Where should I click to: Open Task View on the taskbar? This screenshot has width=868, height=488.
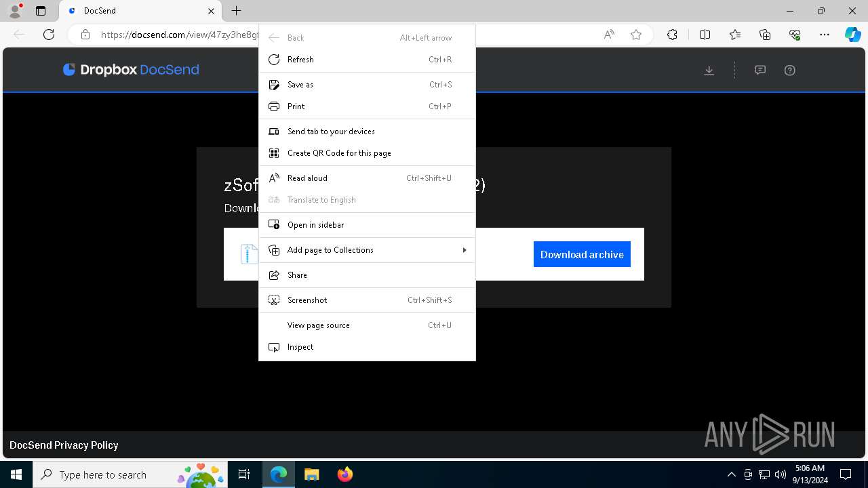(x=244, y=474)
